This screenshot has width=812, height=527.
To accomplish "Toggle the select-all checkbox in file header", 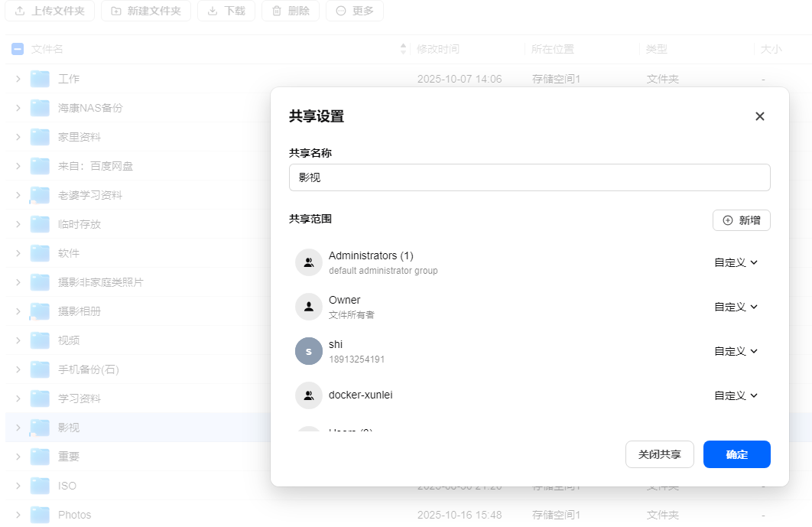I will click(18, 49).
